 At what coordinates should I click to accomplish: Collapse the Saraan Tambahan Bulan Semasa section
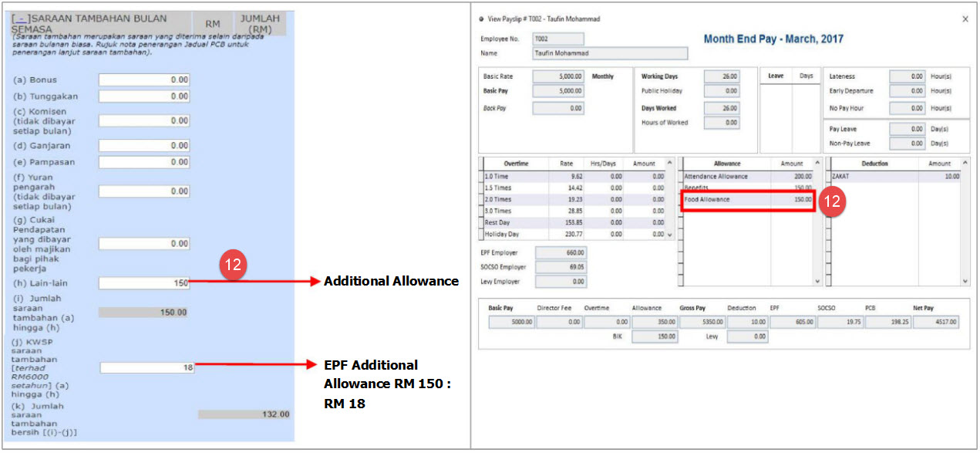pyautogui.click(x=19, y=18)
